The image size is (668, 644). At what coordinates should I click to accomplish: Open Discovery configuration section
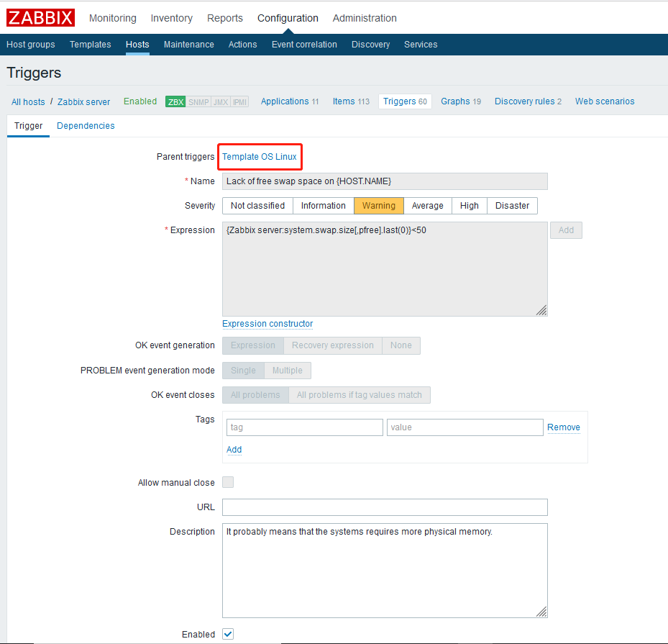[370, 45]
